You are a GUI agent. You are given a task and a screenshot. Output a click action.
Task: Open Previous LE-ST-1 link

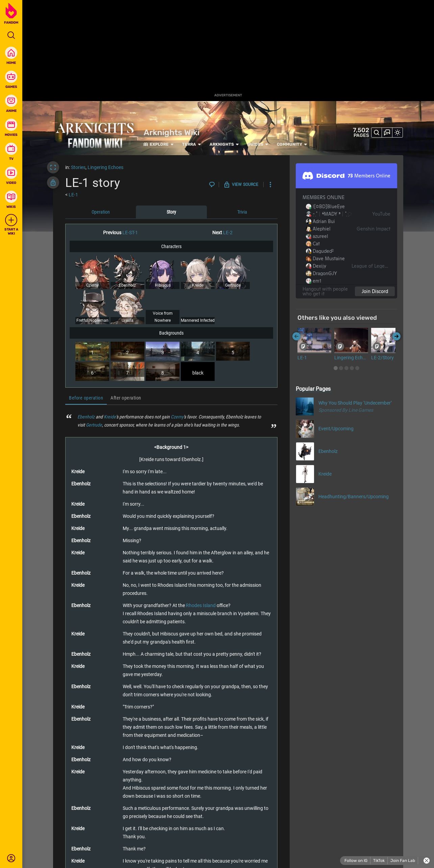point(130,233)
